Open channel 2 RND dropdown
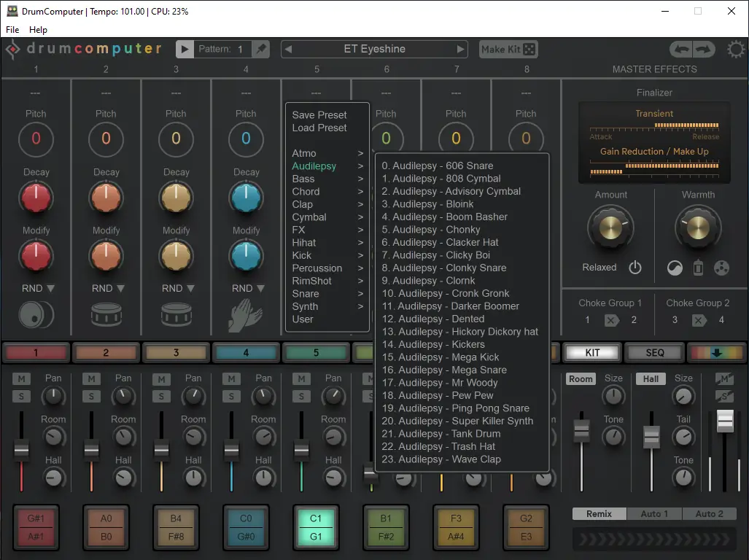 point(109,288)
